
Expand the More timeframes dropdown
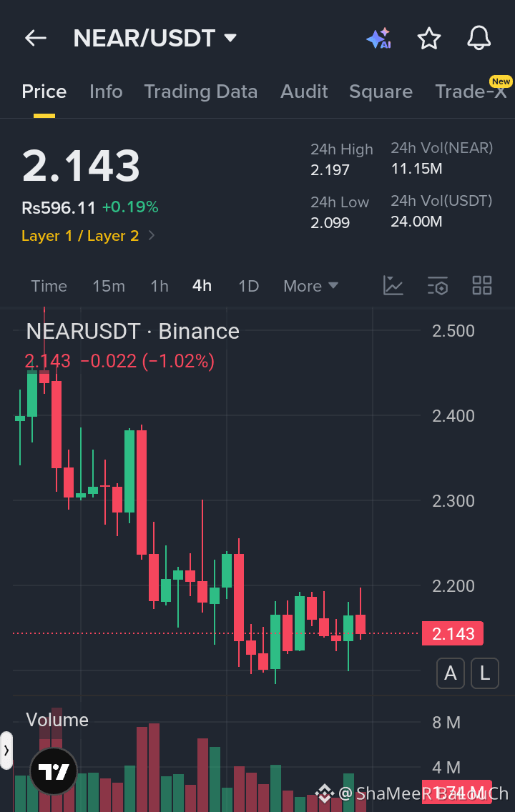(x=311, y=286)
